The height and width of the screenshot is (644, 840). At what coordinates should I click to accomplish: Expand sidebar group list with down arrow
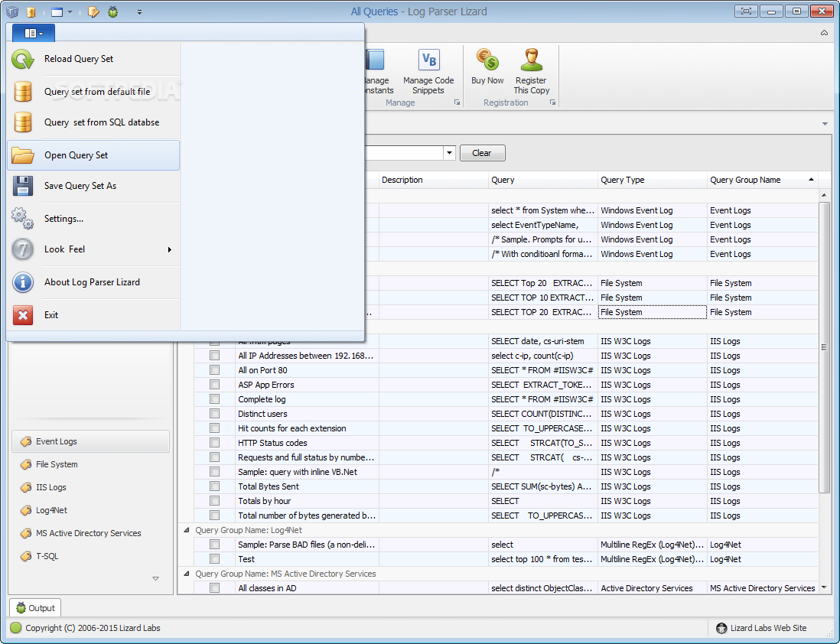tap(155, 579)
